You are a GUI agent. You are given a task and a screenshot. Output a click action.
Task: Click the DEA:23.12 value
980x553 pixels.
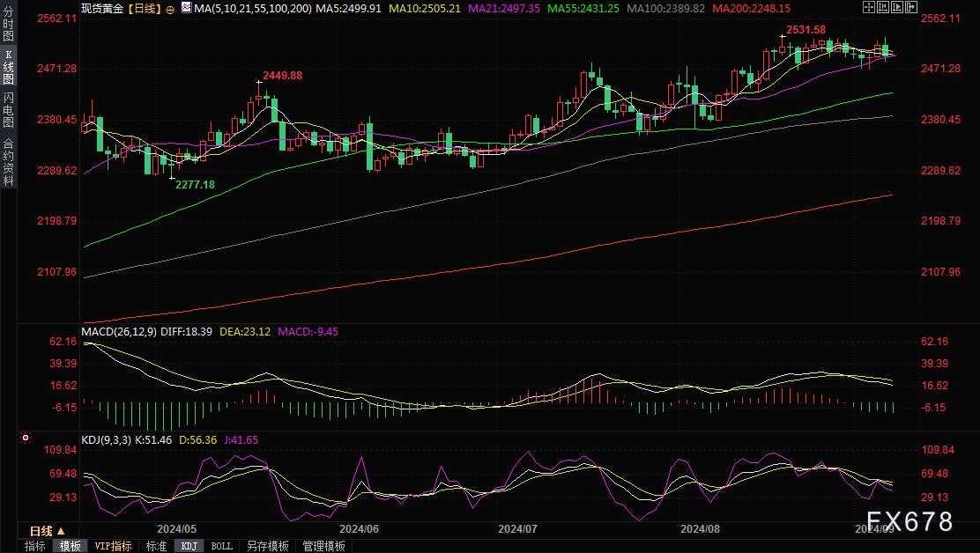point(245,331)
